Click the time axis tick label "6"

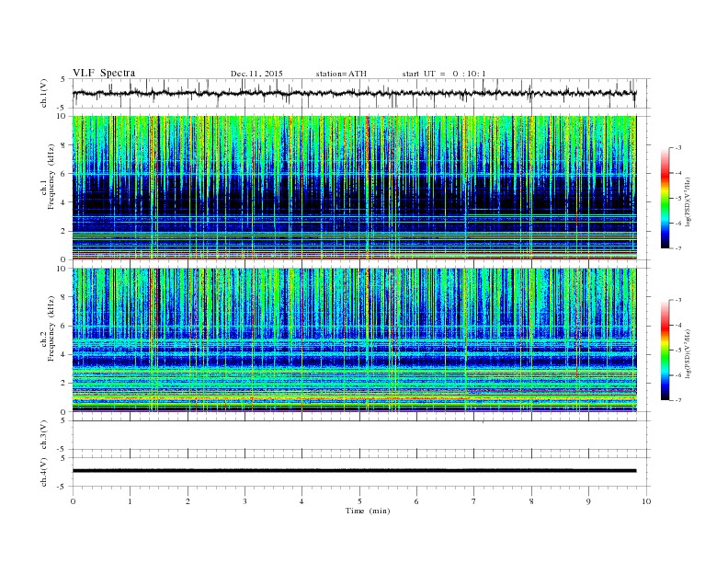click(x=416, y=501)
